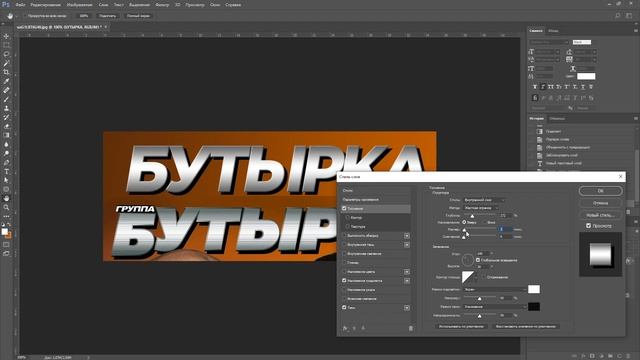640x360 pixels.
Task: Switch to the Операции tab
Action: pos(557,119)
